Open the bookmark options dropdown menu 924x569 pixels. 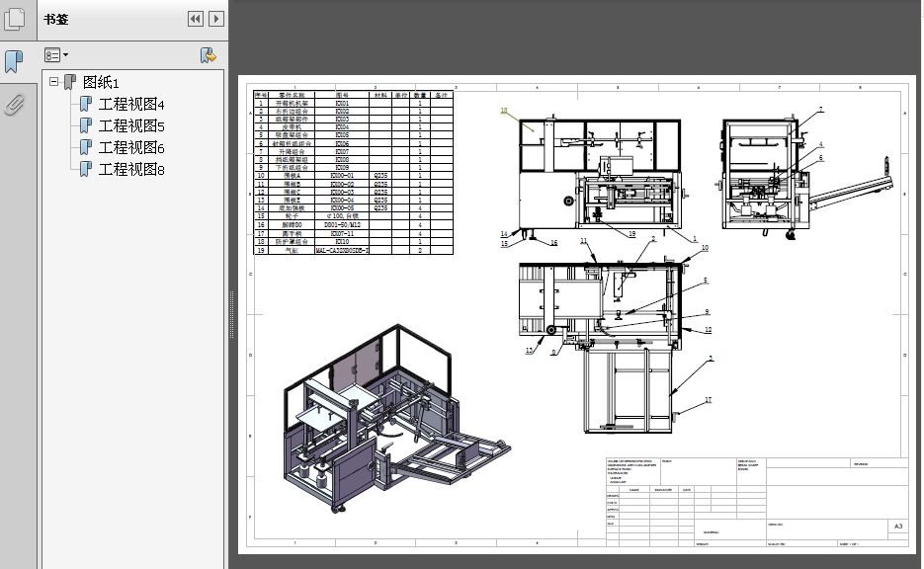click(x=56, y=55)
